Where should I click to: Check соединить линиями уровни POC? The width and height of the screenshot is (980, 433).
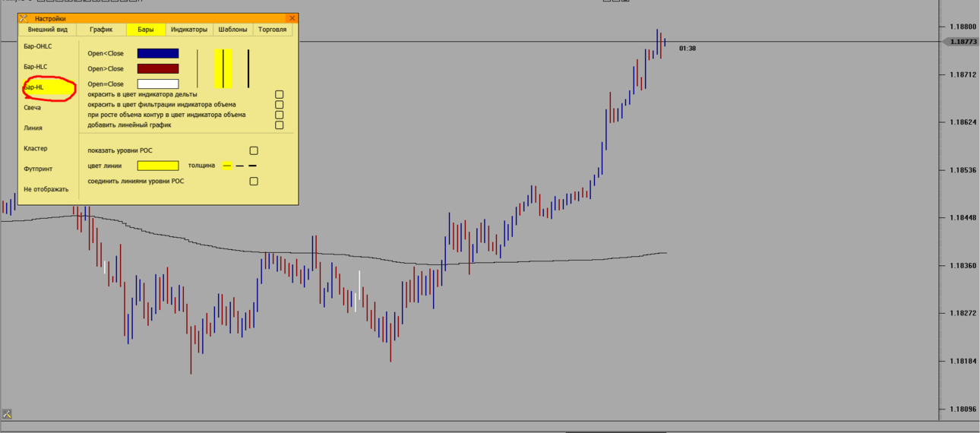(254, 182)
